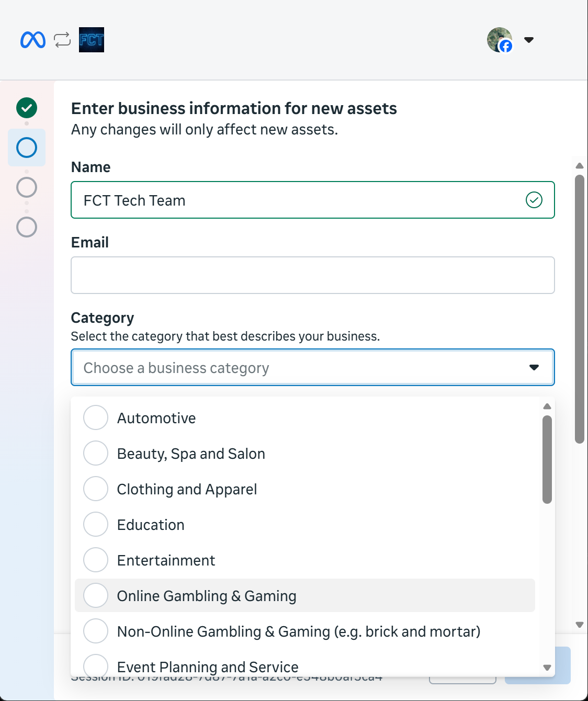The width and height of the screenshot is (588, 701).
Task: Click the 'Enter business information for new assets' heading
Action: pos(234,108)
